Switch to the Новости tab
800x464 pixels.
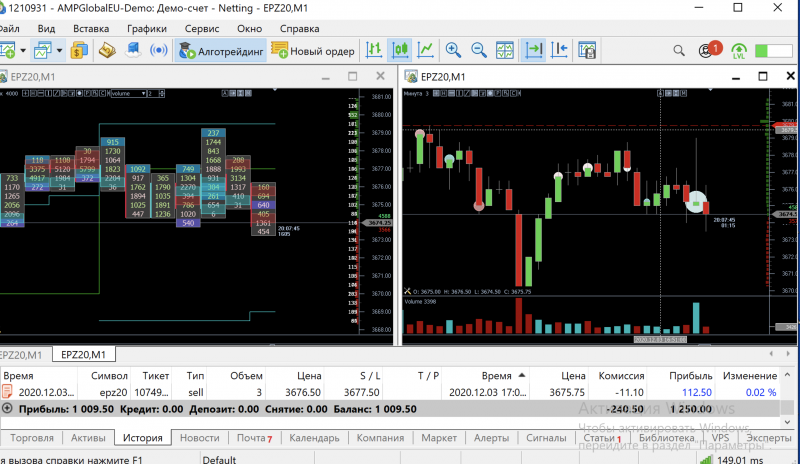199,438
